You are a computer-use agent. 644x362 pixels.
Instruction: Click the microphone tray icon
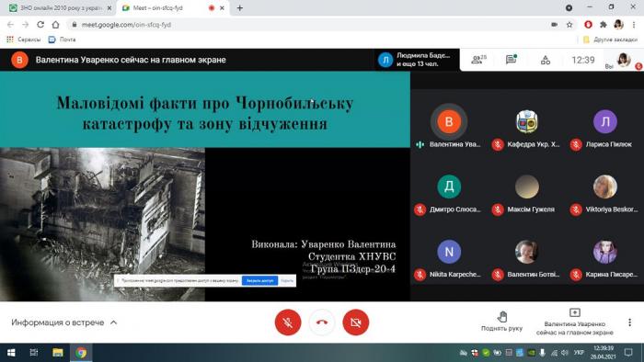point(542,353)
